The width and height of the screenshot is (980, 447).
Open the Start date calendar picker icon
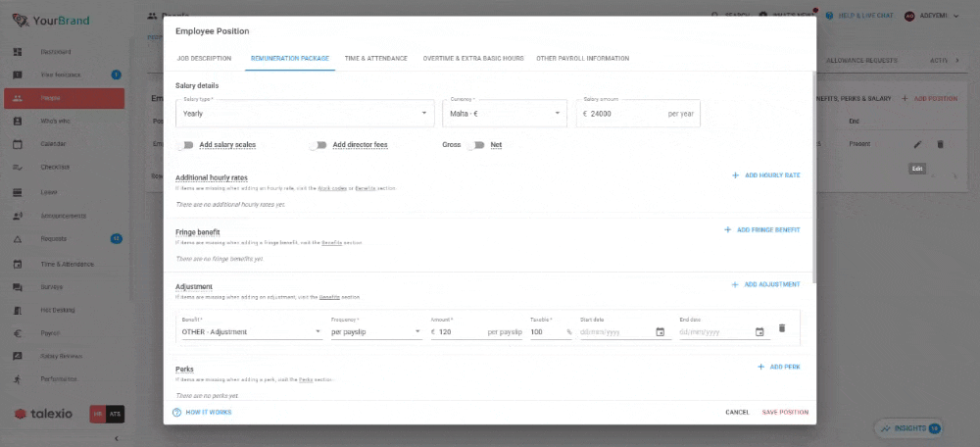660,332
